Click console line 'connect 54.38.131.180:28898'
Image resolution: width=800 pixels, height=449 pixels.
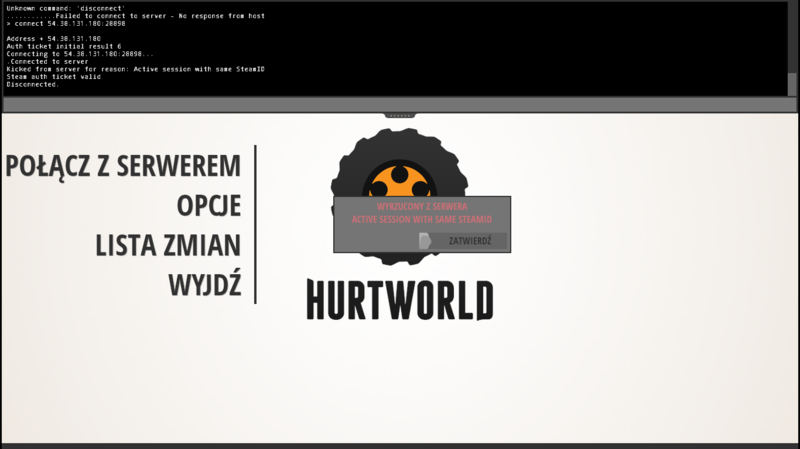coord(66,23)
